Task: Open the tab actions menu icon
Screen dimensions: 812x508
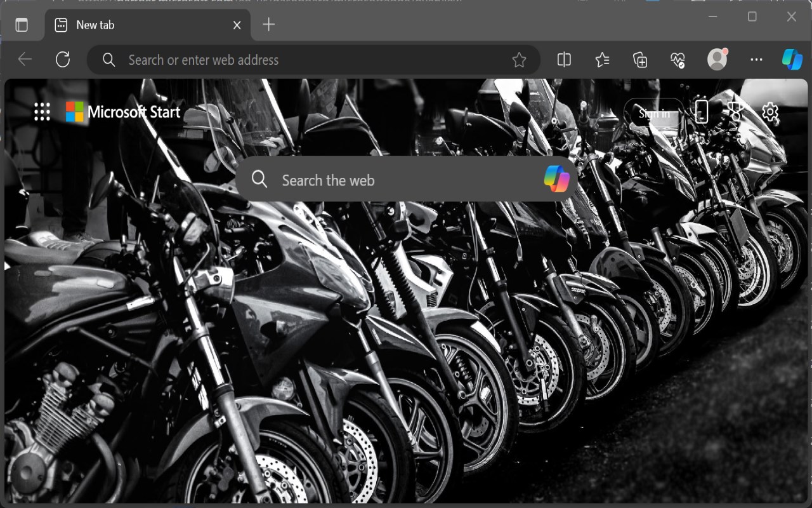Action: pos(22,25)
